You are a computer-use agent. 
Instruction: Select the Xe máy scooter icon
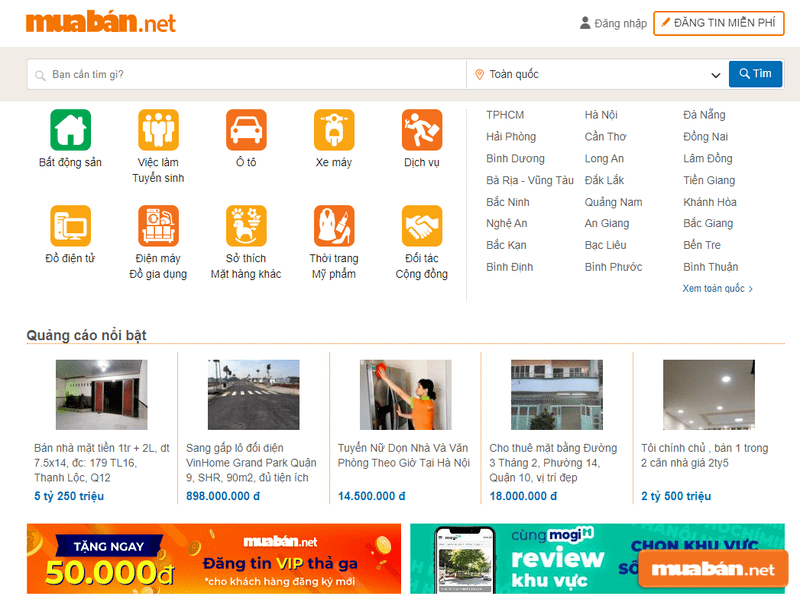coord(334,130)
